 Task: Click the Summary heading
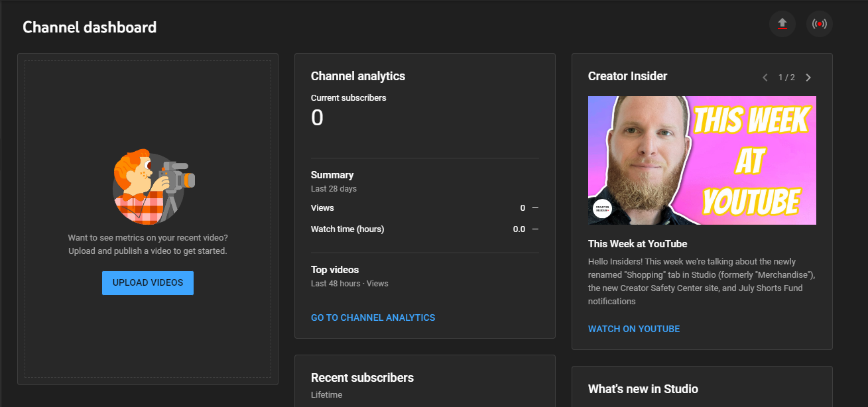(332, 175)
